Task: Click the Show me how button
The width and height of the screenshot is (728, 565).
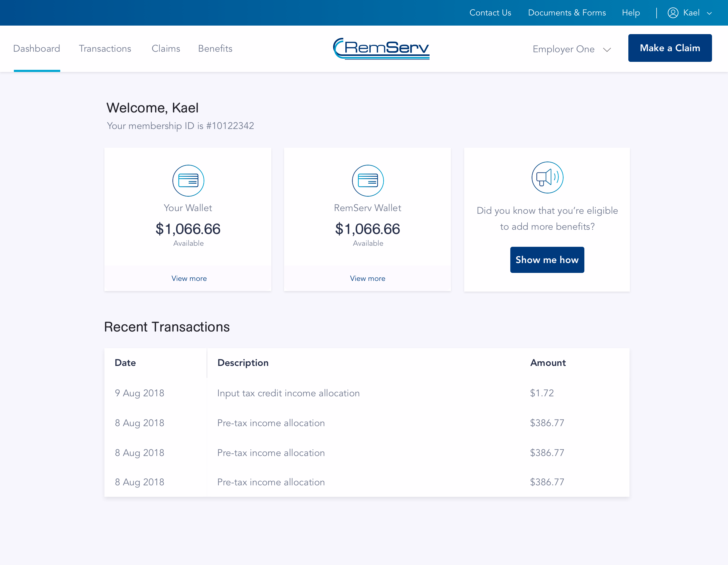Action: tap(547, 260)
